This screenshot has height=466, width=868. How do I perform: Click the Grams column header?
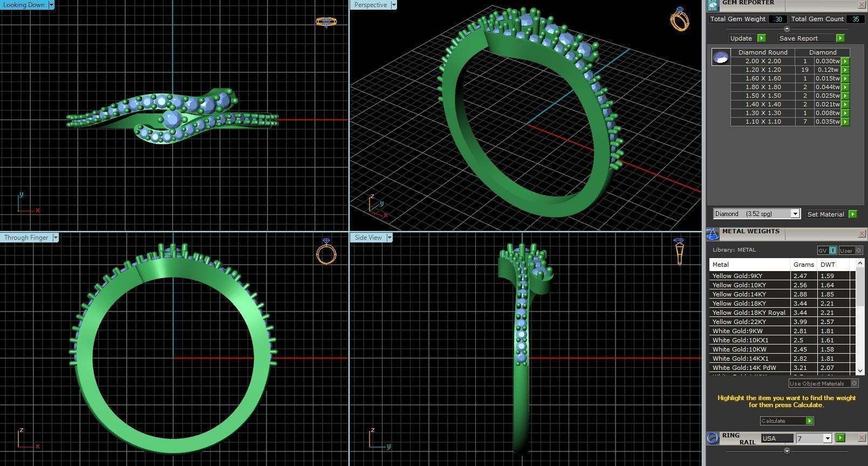[x=804, y=265]
